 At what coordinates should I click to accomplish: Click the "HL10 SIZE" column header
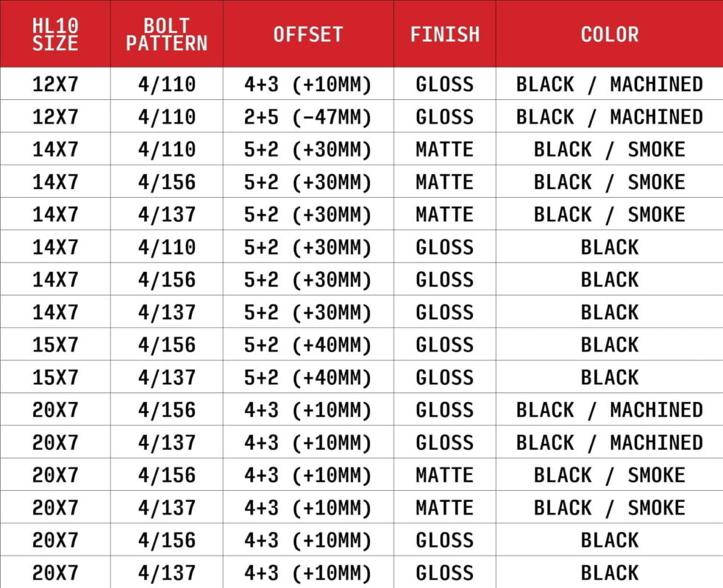(55, 35)
